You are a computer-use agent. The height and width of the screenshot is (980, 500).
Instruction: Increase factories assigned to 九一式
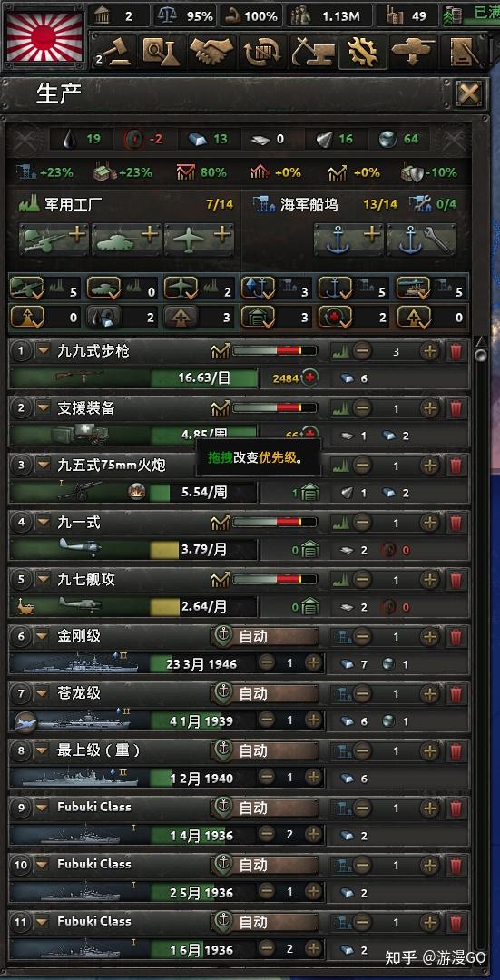coord(429,523)
